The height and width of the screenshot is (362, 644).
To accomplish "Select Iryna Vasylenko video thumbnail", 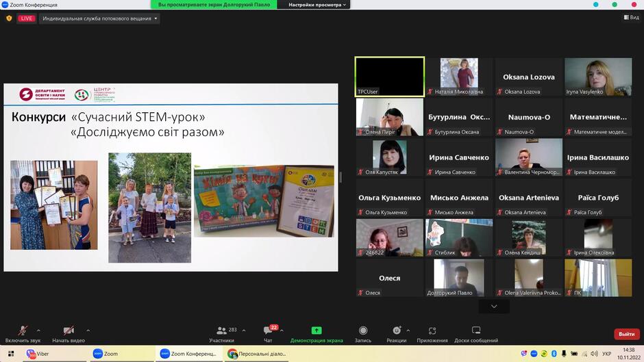I will [598, 77].
